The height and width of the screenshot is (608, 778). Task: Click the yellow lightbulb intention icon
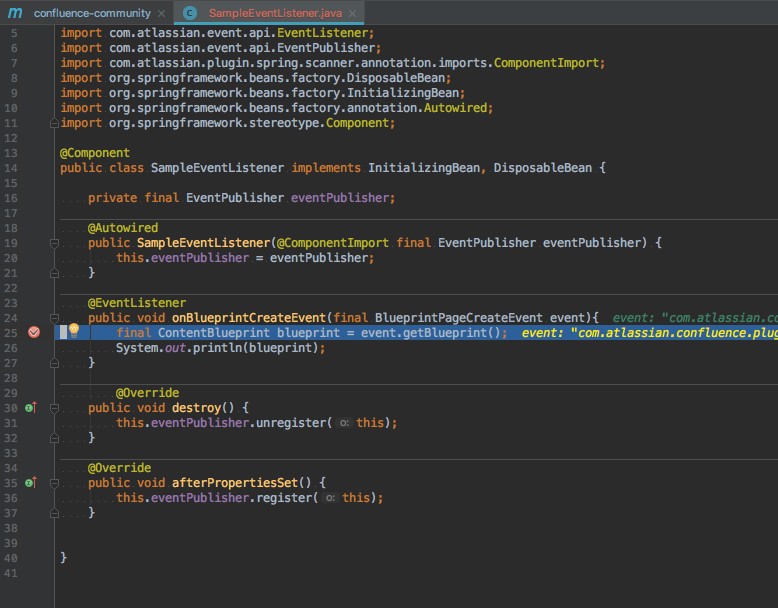click(x=73, y=331)
